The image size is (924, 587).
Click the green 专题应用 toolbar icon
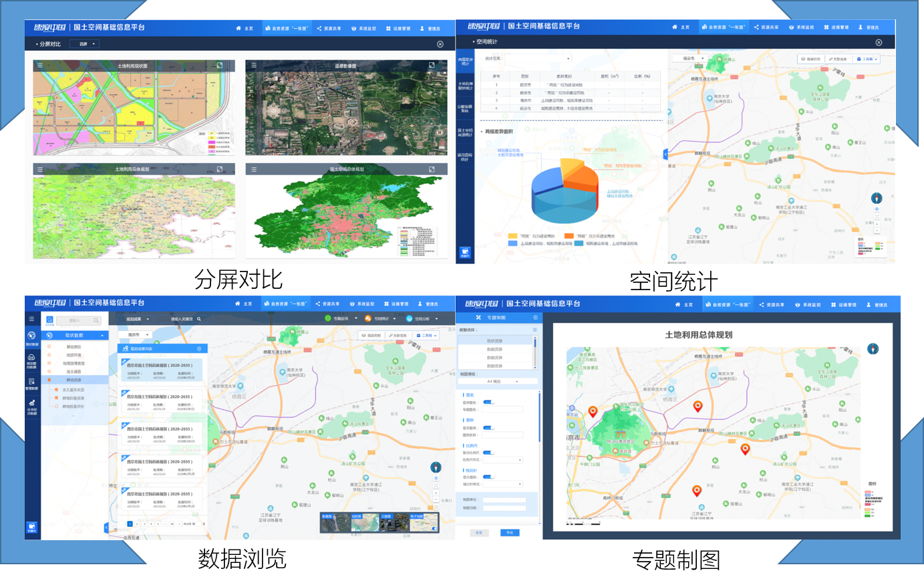(x=328, y=318)
